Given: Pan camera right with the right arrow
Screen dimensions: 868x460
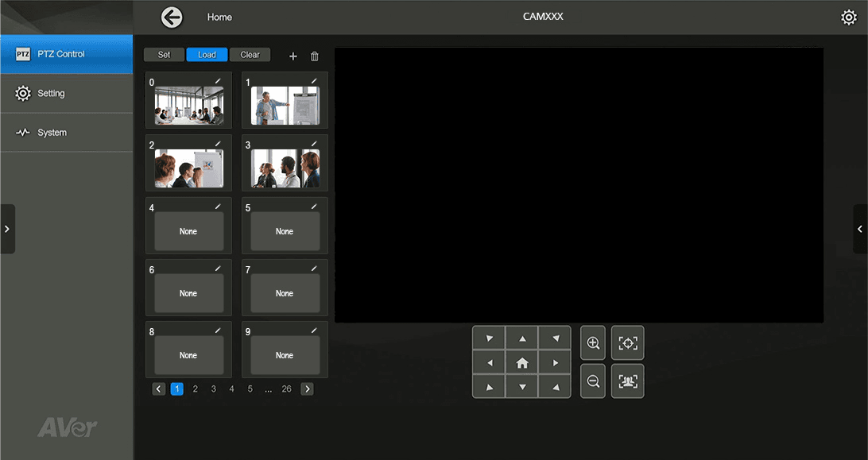Looking at the screenshot, I should pos(555,362).
